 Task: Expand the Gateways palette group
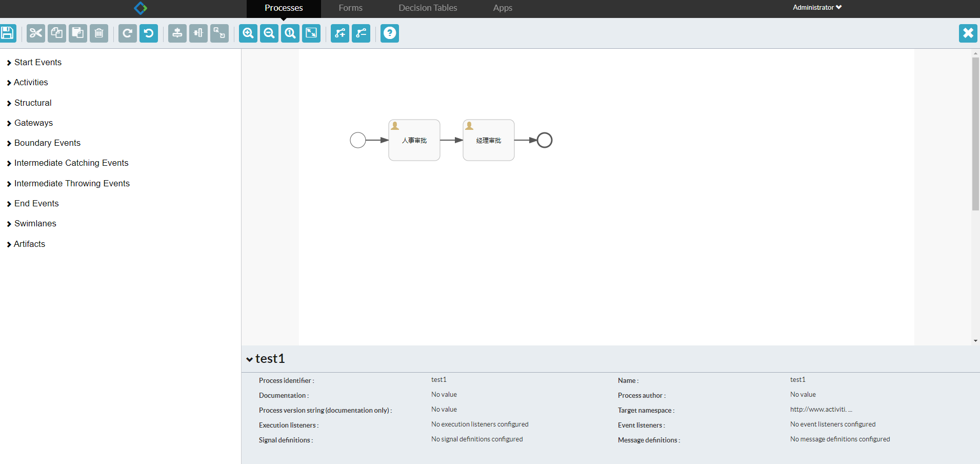30,123
